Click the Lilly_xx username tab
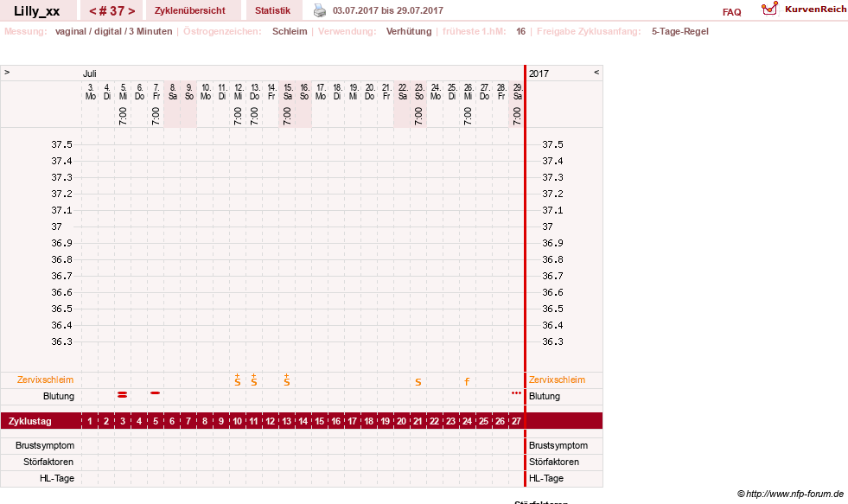 [x=37, y=11]
